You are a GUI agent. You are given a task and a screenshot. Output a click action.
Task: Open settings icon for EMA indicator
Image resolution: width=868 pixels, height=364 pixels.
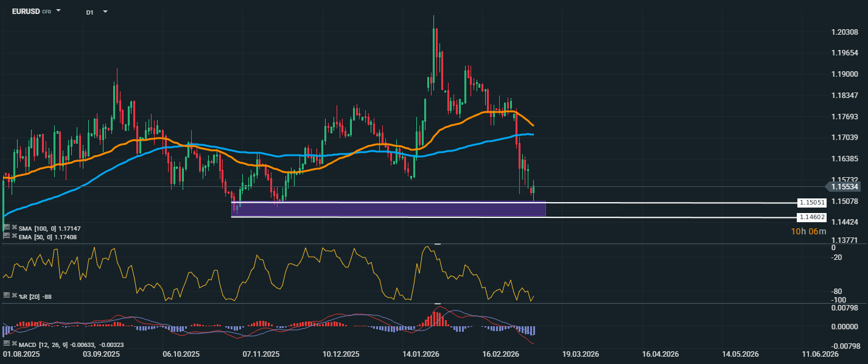pos(6,236)
